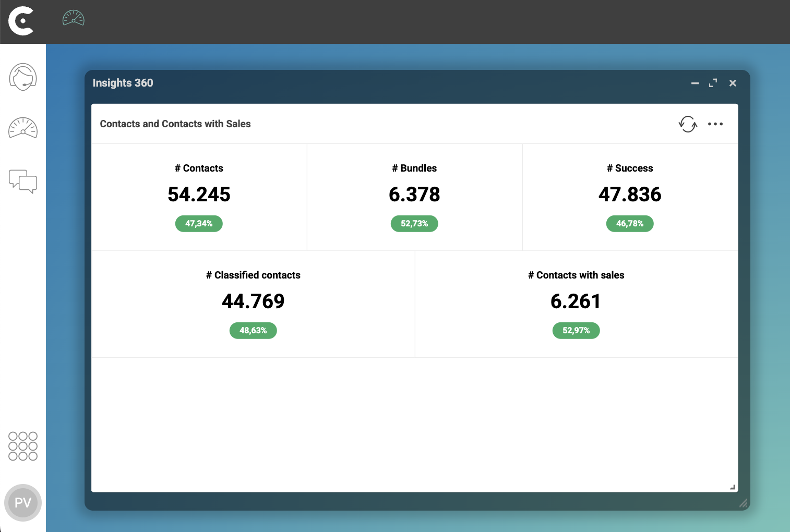Open the three-dots widget options menu
The height and width of the screenshot is (532, 790).
[715, 124]
